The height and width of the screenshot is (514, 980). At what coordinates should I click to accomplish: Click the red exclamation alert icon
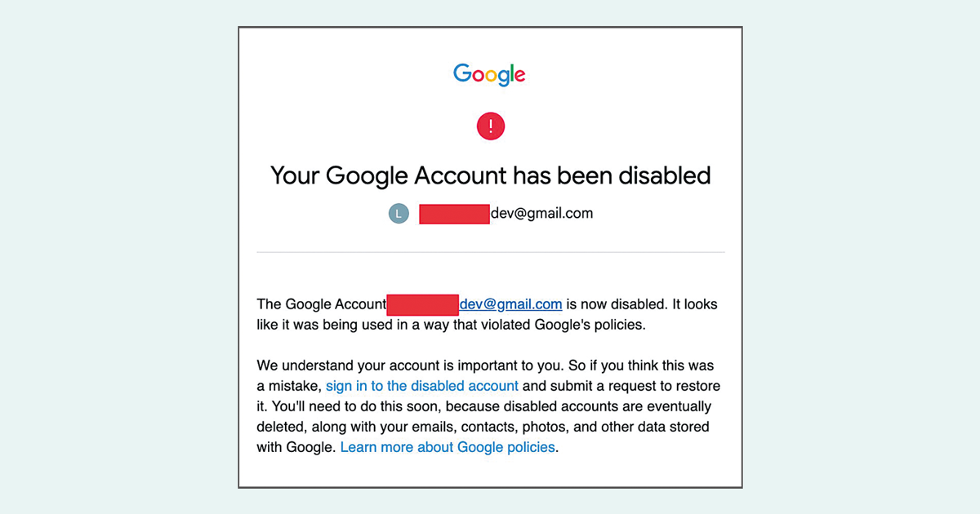(x=491, y=126)
